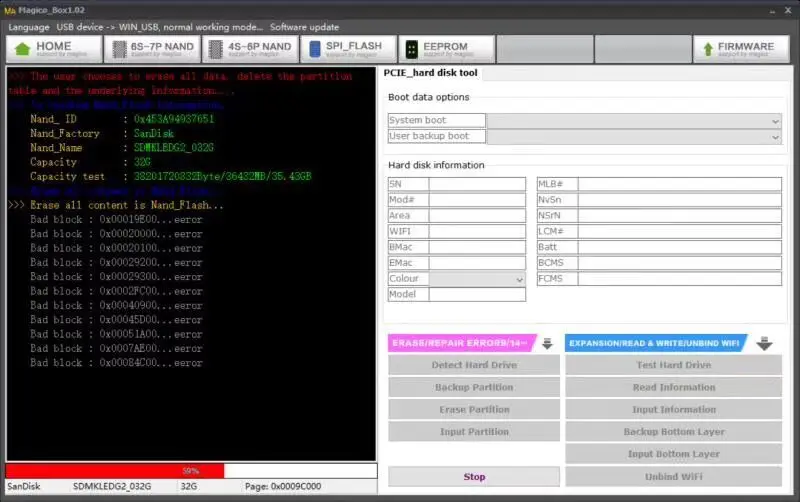Open the SPI_FLASH tool
This screenshot has width=800, height=502.
[349, 49]
